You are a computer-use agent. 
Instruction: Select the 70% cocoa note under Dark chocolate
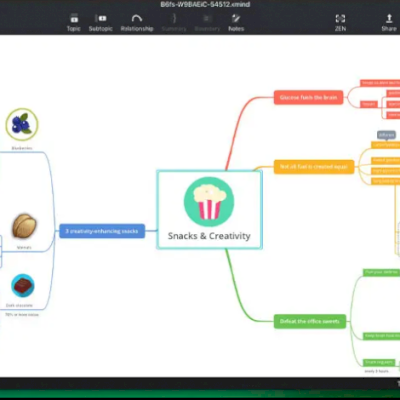pyautogui.click(x=22, y=314)
